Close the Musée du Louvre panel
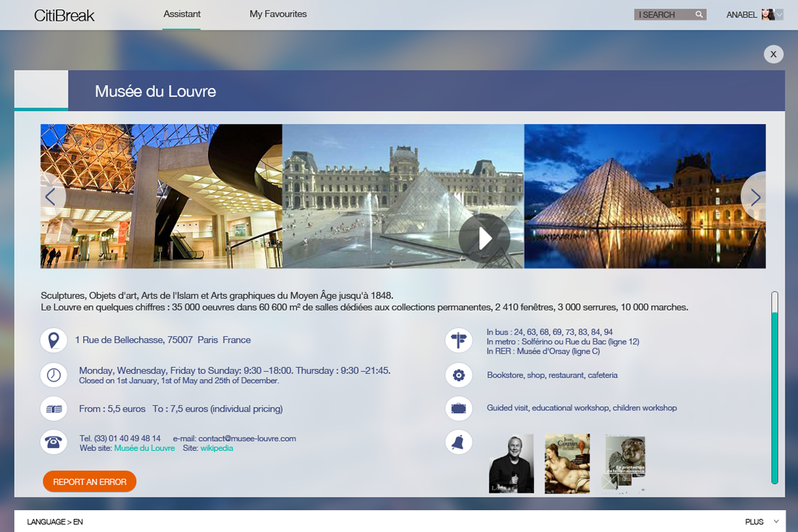Viewport: 798px width, 532px height. (x=773, y=55)
